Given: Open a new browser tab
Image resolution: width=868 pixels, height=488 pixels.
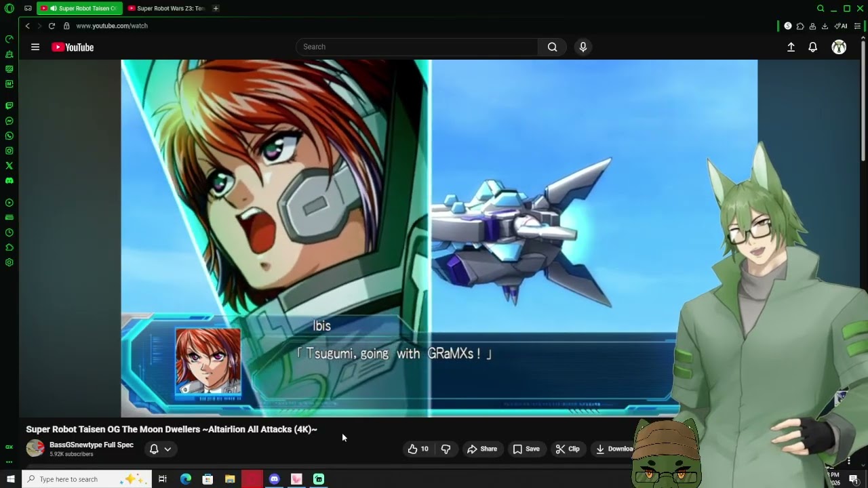Looking at the screenshot, I should pos(216,8).
